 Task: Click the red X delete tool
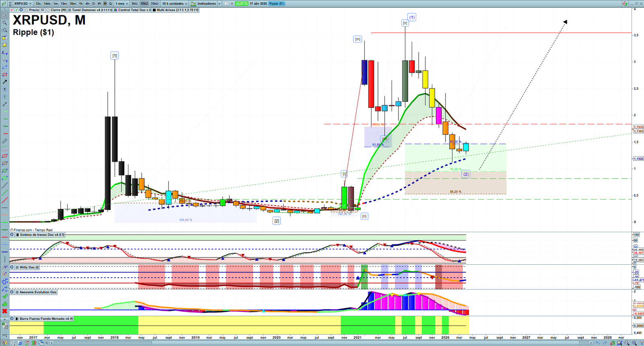click(4, 311)
